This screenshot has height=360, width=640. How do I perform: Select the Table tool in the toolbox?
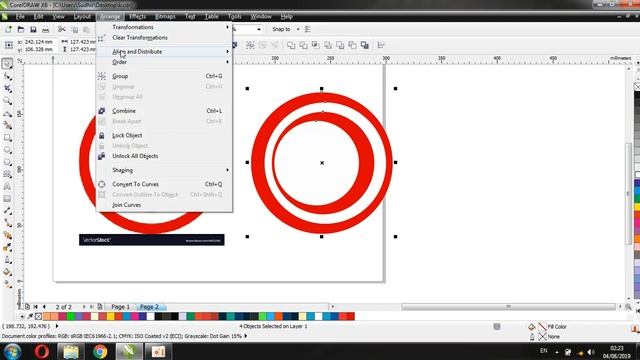7,198
